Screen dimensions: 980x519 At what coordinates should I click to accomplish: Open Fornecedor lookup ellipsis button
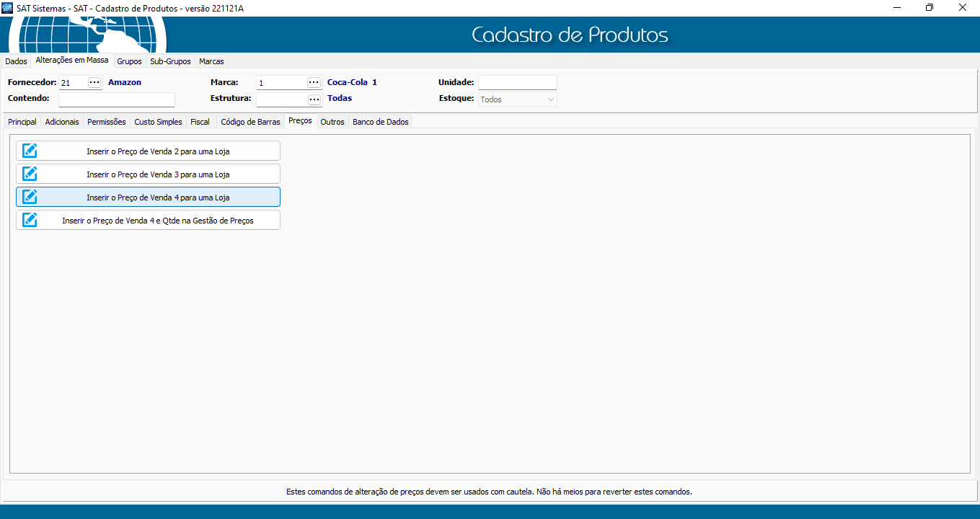coord(94,83)
